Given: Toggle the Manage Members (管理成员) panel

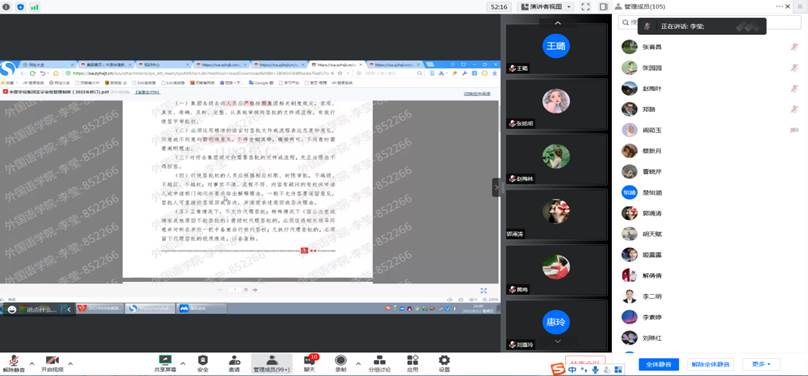Looking at the screenshot, I should pyautogui.click(x=272, y=364).
